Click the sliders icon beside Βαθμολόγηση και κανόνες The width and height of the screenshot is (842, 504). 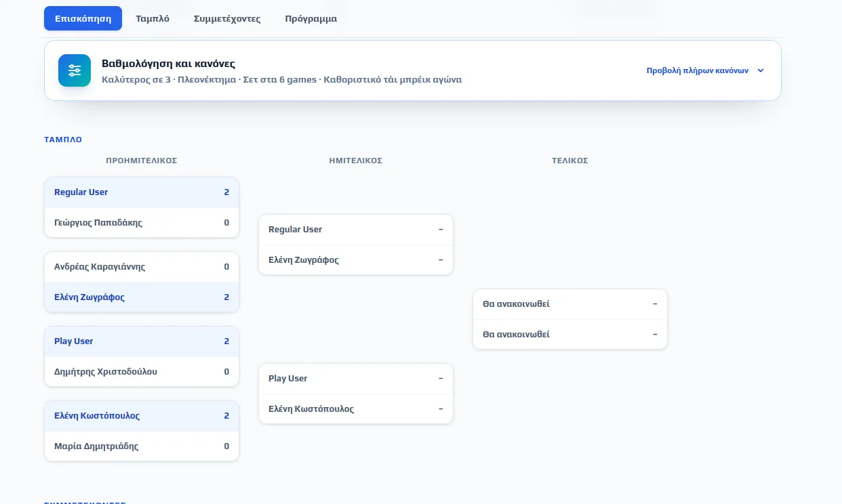pyautogui.click(x=75, y=70)
